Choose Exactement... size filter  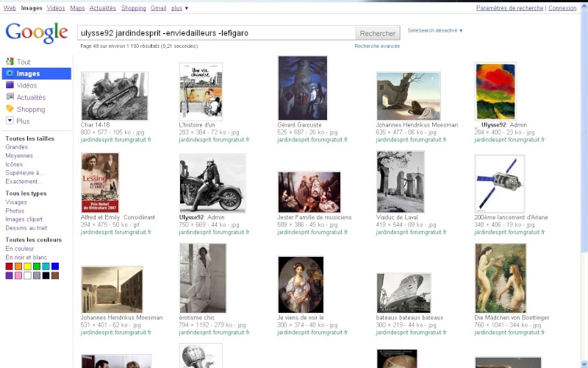(x=24, y=181)
